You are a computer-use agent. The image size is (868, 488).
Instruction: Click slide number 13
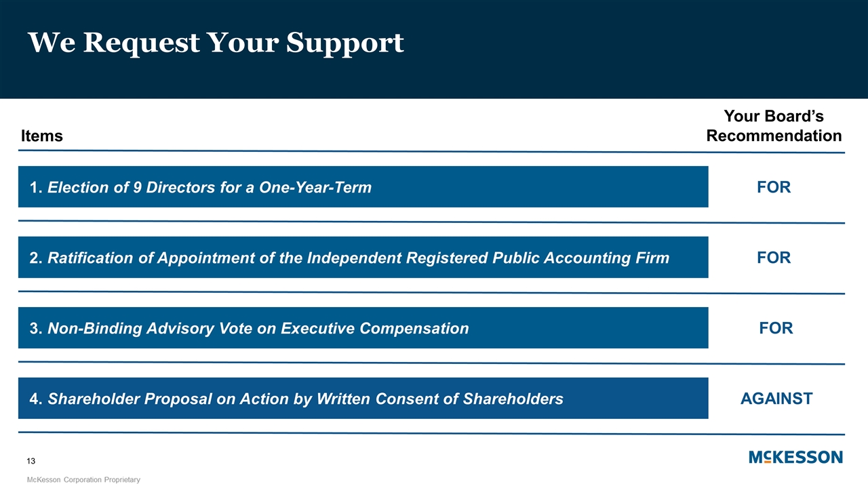point(31,462)
